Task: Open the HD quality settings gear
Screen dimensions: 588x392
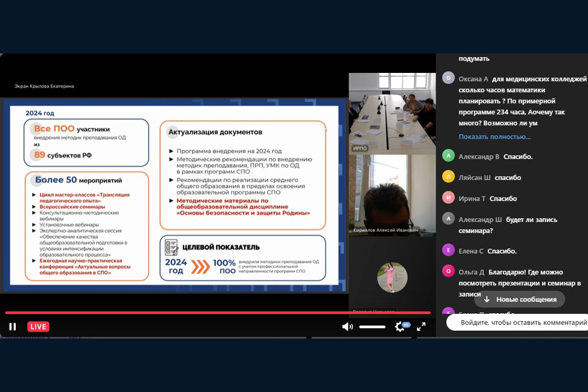Action: (401, 327)
